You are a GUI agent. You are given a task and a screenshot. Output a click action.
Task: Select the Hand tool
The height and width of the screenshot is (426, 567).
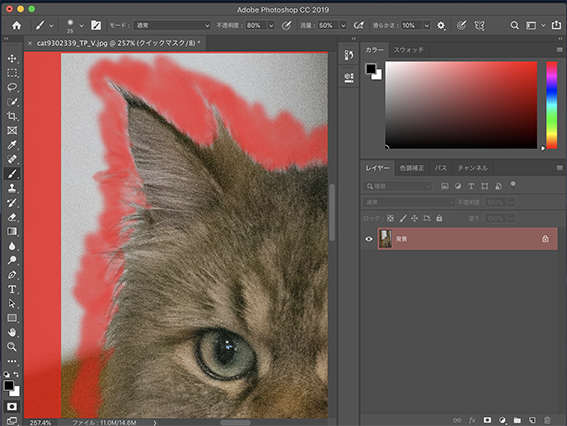[x=12, y=332]
